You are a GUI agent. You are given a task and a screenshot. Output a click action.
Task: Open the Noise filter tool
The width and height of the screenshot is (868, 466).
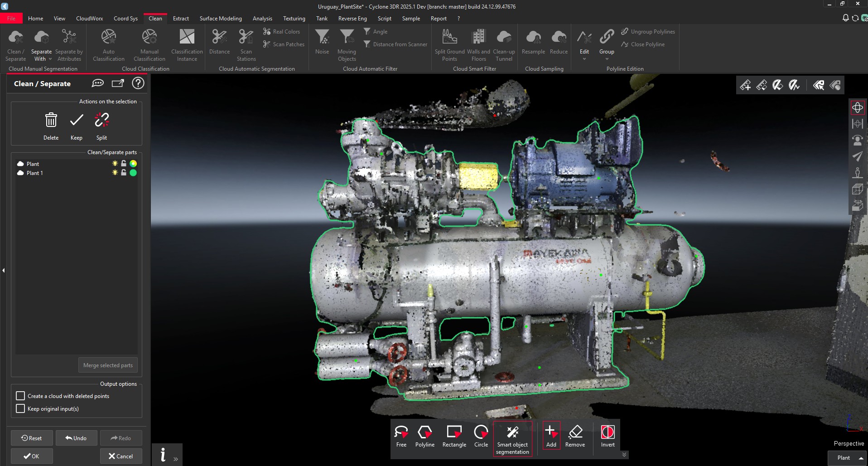(x=322, y=42)
